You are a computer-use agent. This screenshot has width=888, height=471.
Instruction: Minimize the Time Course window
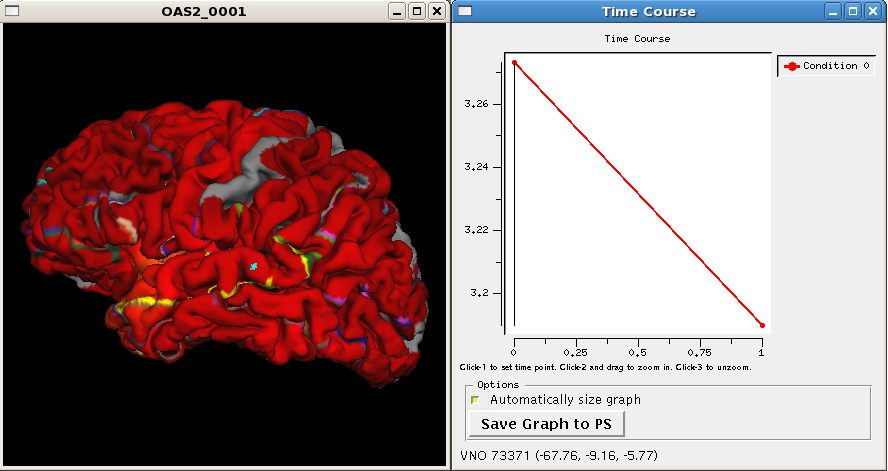click(x=834, y=11)
